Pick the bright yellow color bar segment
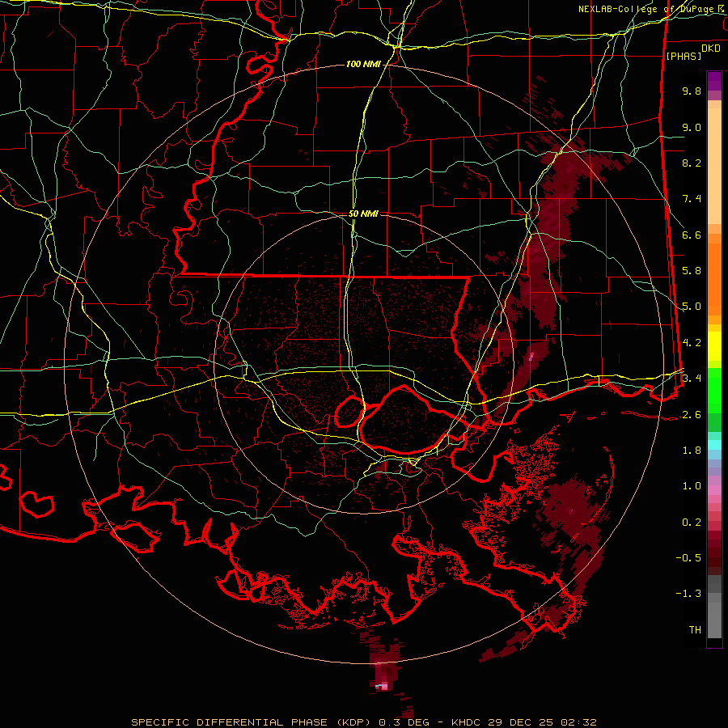 click(x=714, y=346)
